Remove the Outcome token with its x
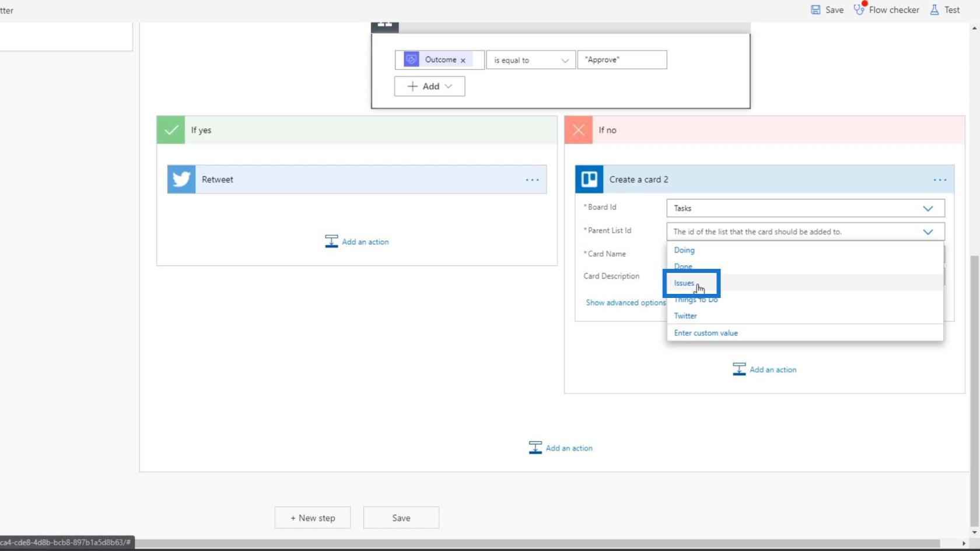The height and width of the screenshot is (551, 980). 463,60
